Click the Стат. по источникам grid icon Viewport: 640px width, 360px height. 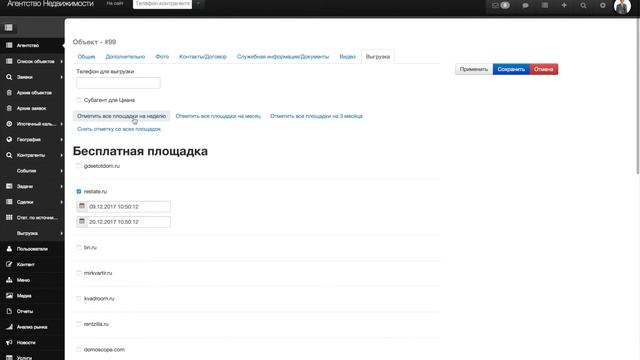pyautogui.click(x=9, y=218)
